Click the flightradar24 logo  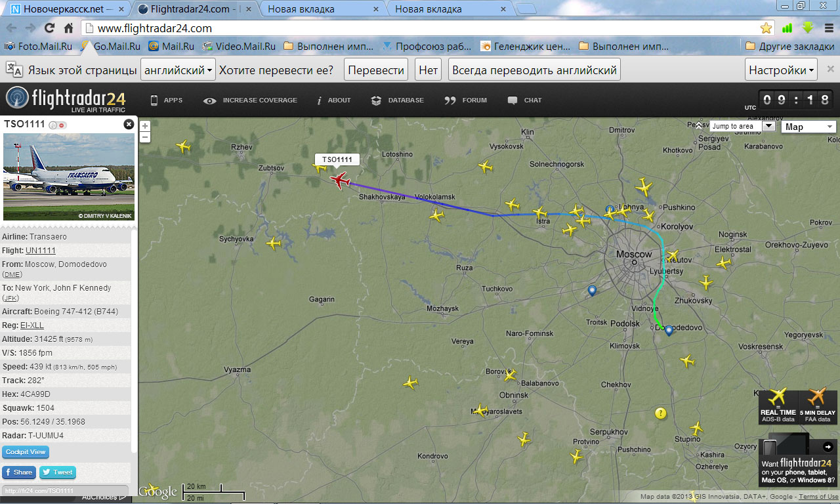pyautogui.click(x=66, y=100)
